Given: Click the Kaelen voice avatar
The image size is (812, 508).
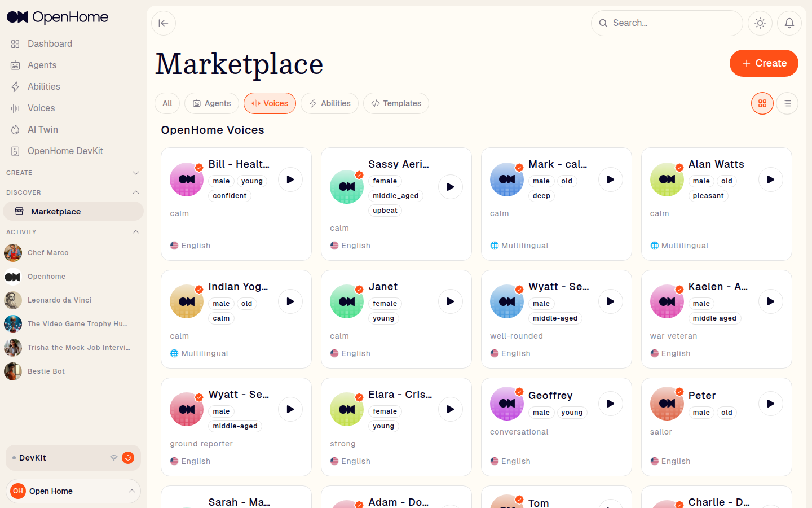Looking at the screenshot, I should 667,301.
